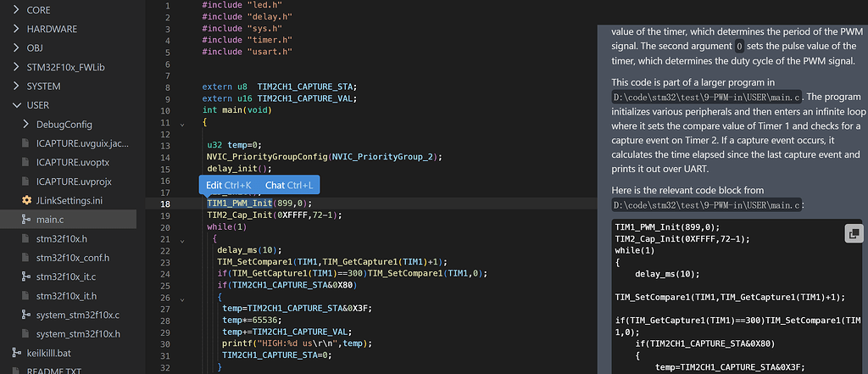Click the Chat Ctrl+L button

289,185
